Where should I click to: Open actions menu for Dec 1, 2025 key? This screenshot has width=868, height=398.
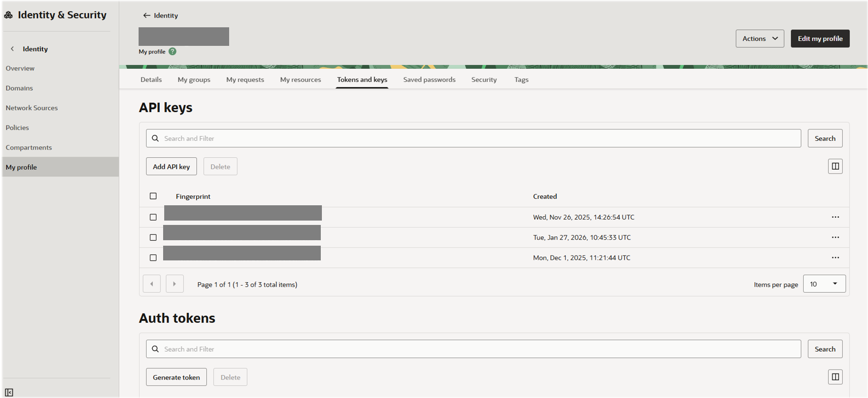point(835,258)
